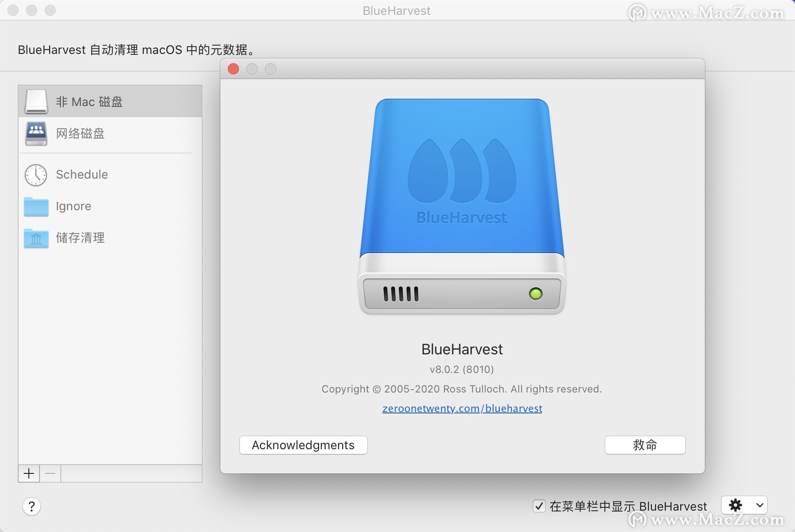Click the network disk icon in sidebar
Screen dimensions: 795x532
pyautogui.click(x=36, y=133)
